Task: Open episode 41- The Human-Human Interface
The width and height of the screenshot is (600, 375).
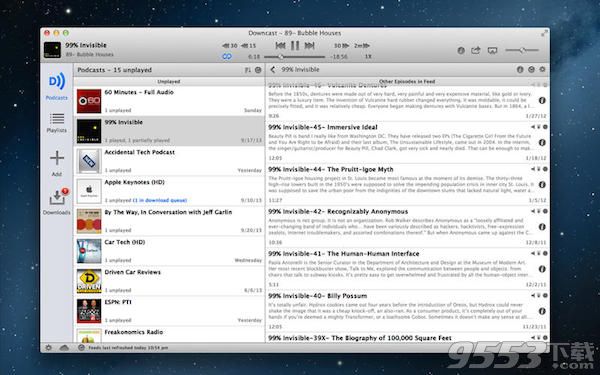Action: [x=407, y=269]
